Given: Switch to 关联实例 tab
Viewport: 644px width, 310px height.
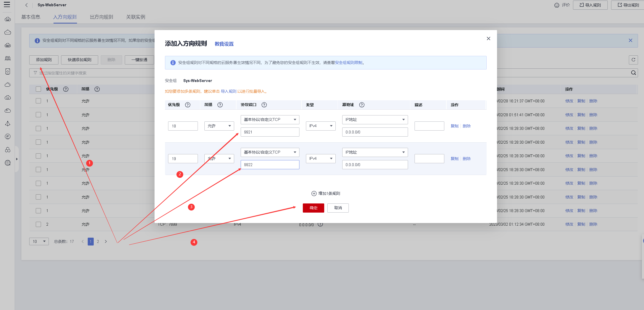Looking at the screenshot, I should [x=135, y=17].
